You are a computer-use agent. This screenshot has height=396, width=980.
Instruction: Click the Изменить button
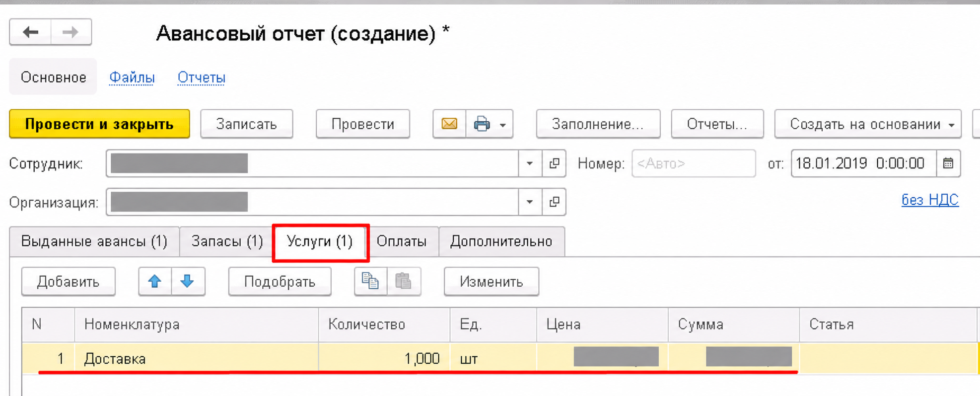click(491, 282)
